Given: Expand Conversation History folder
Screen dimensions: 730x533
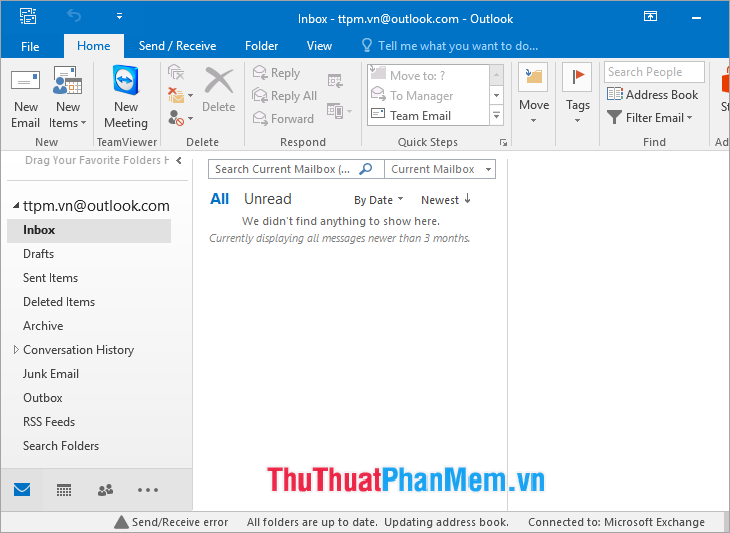Looking at the screenshot, I should coord(16,350).
